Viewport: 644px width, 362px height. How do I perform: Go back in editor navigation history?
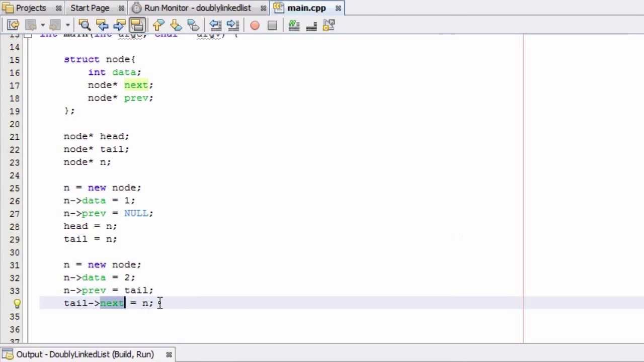point(31,25)
